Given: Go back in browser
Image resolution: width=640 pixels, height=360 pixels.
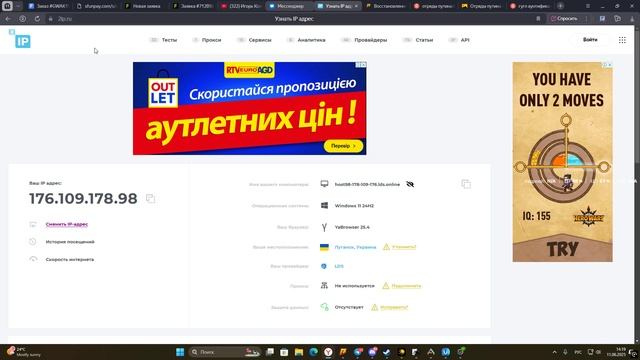Looking at the screenshot, I should 8,19.
